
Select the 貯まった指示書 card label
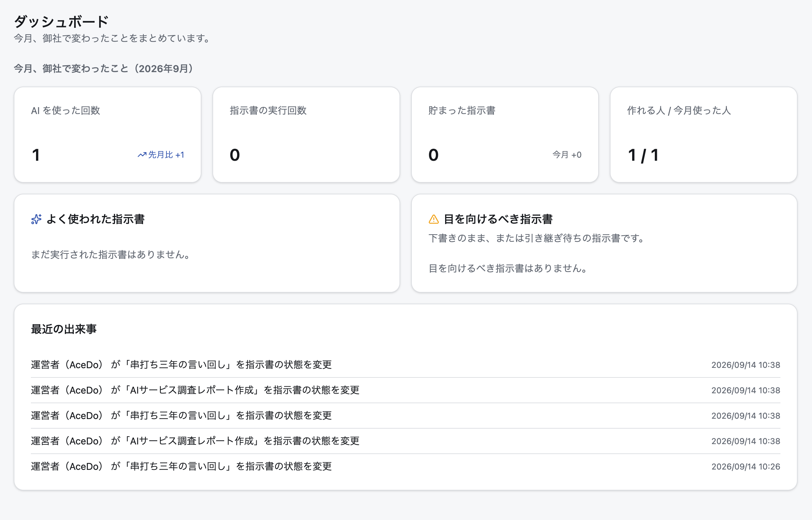coord(462,110)
